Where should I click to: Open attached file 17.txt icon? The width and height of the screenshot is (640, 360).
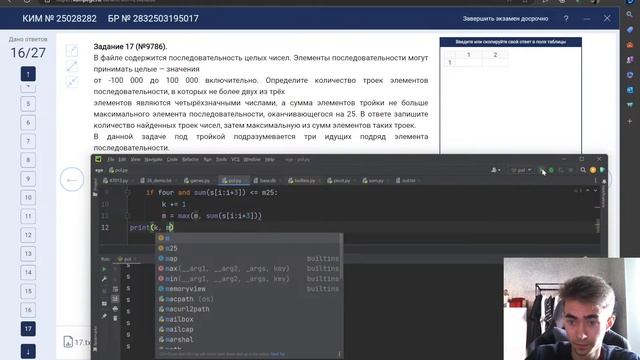(68, 342)
